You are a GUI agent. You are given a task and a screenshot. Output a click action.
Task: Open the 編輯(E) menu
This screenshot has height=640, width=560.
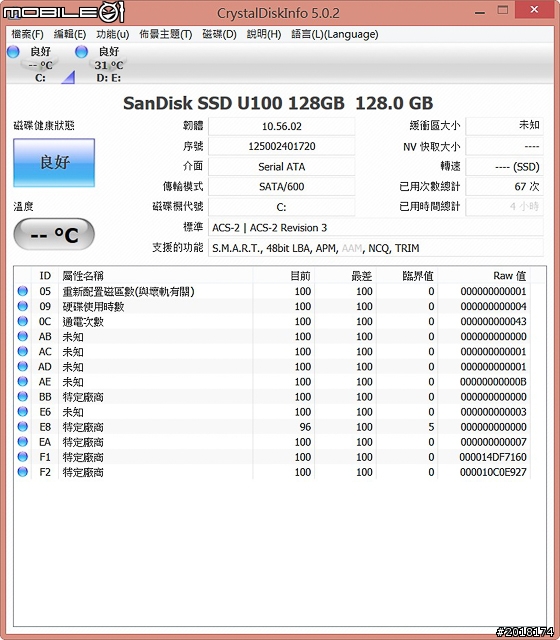(x=70, y=34)
